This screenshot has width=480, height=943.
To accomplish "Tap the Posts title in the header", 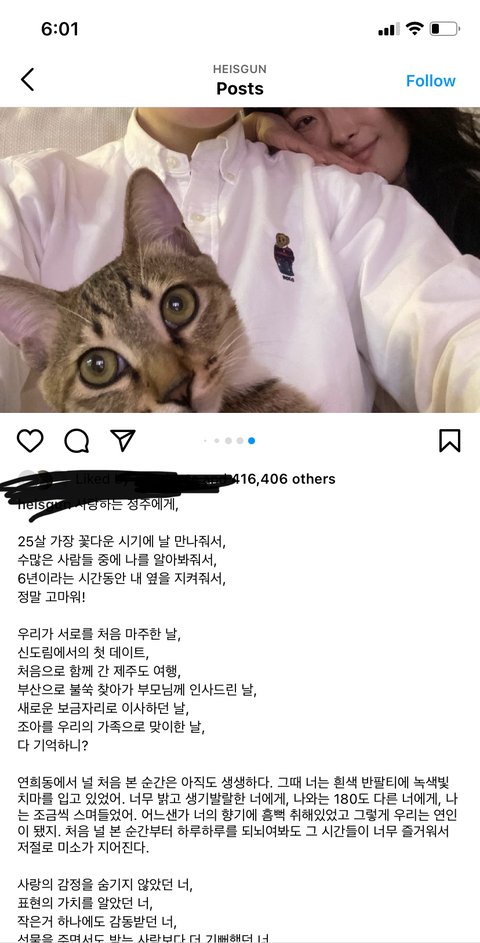I will point(239,88).
